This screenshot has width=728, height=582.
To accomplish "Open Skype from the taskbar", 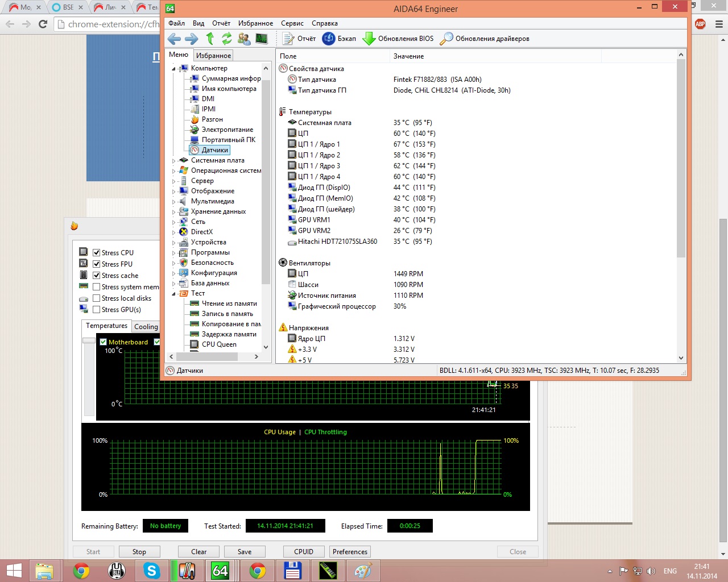I will [x=152, y=570].
